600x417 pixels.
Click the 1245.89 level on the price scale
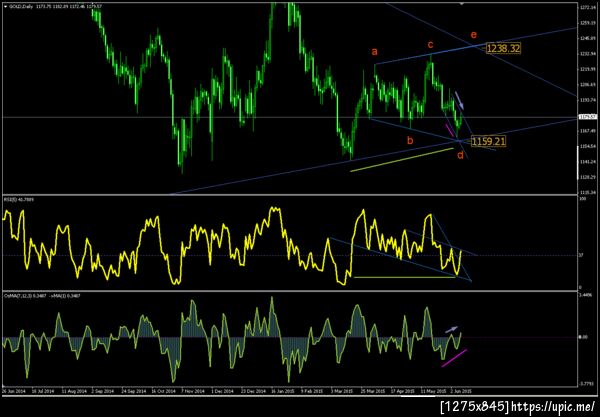point(587,38)
